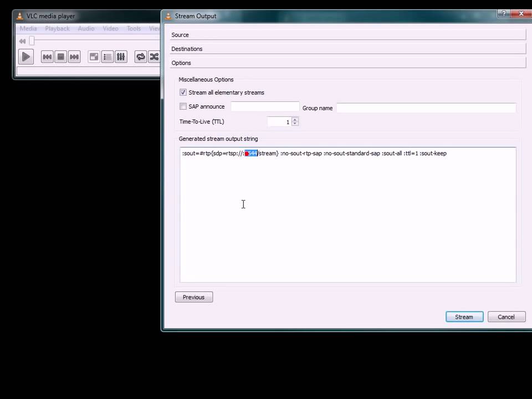Open the Playback menu in VLC
This screenshot has width=532, height=399.
pos(57,28)
